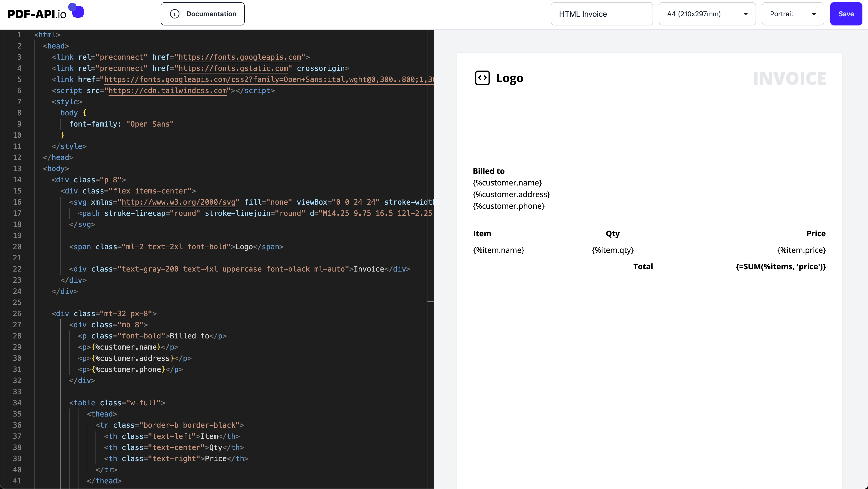The width and height of the screenshot is (868, 489).
Task: Click the path stroke-linecap code on line 17
Action: tap(255, 213)
